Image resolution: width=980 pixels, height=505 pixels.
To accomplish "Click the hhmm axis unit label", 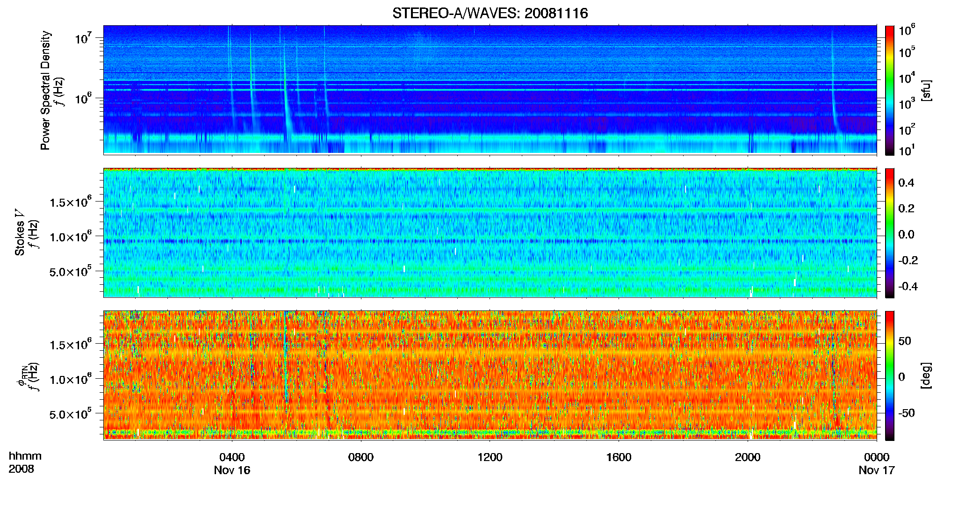I will coord(25,456).
